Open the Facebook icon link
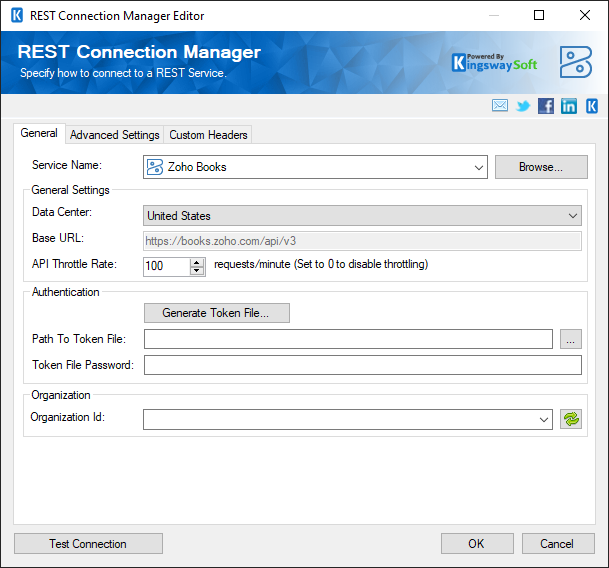 (546, 106)
